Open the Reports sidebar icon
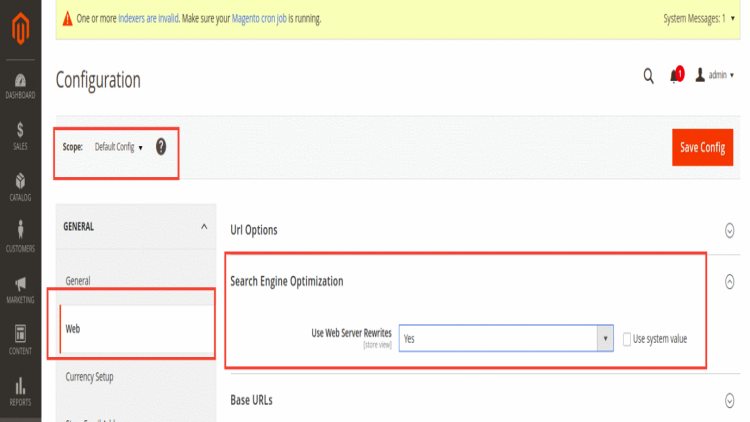The width and height of the screenshot is (750, 422). click(x=20, y=391)
